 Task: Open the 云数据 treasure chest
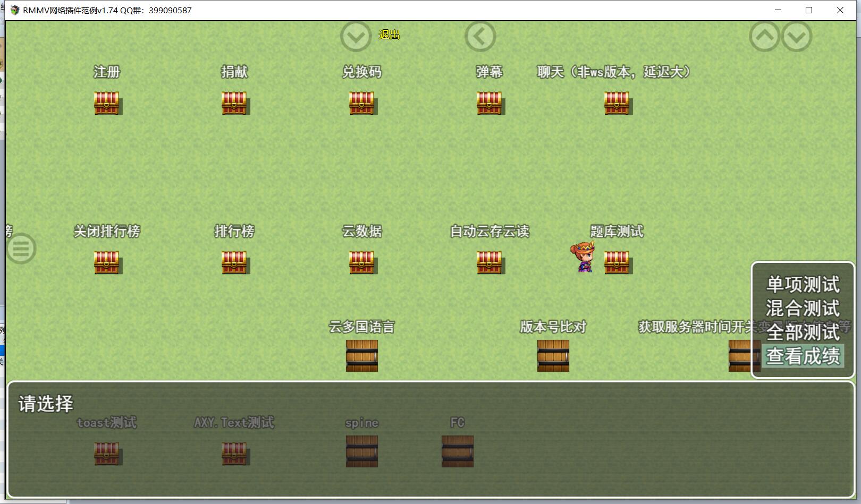click(x=362, y=262)
